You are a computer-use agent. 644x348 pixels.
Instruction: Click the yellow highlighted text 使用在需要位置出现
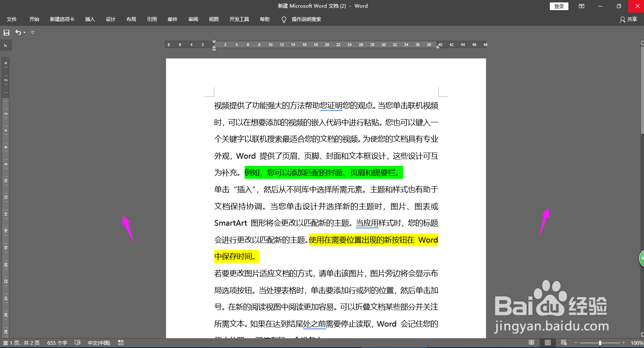pyautogui.click(x=373, y=240)
